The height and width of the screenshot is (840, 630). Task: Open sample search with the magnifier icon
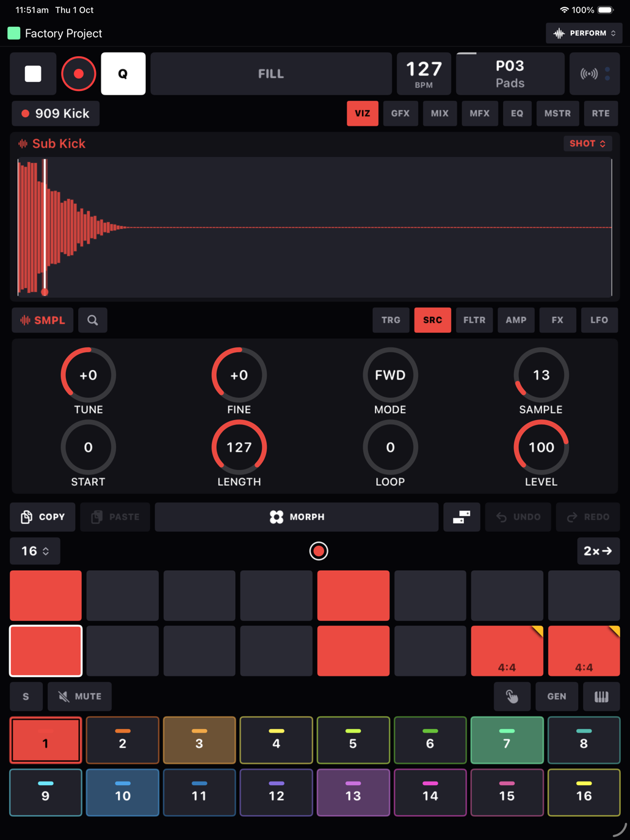(x=93, y=320)
